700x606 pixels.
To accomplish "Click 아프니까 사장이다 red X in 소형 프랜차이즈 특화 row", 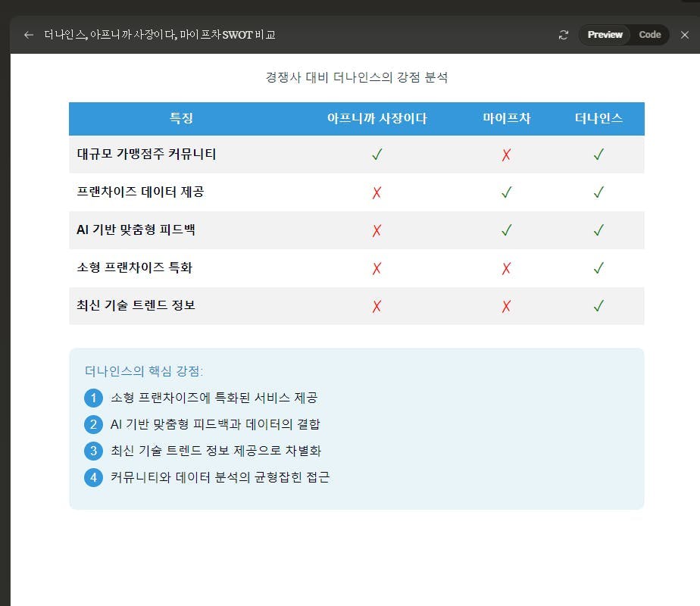I will [377, 268].
